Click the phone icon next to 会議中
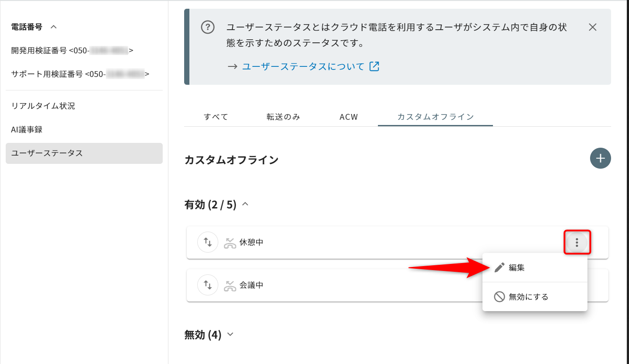Image resolution: width=629 pixels, height=364 pixels. [x=230, y=285]
